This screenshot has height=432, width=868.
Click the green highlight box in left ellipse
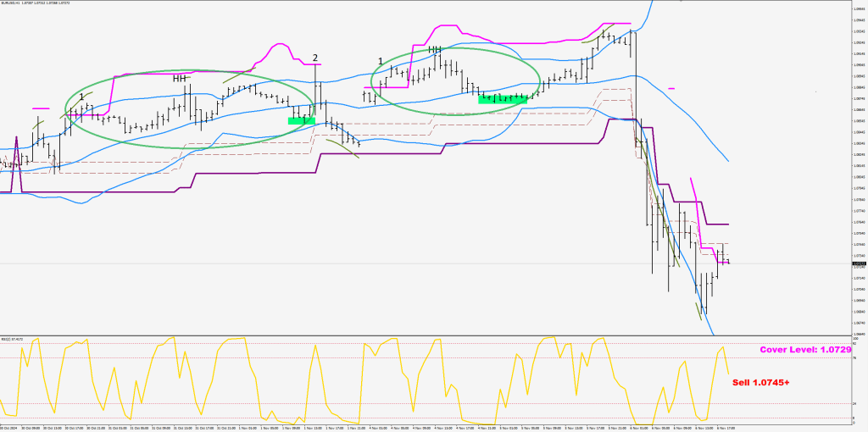pos(302,121)
